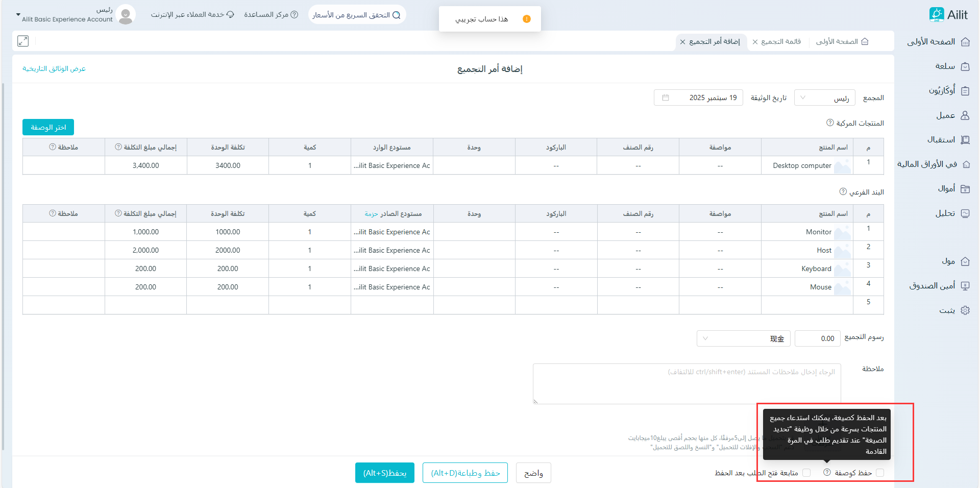Screen dimensions: 980x488
Task: Click the help icon beside المنتجات المركبة
Action: pyautogui.click(x=830, y=123)
